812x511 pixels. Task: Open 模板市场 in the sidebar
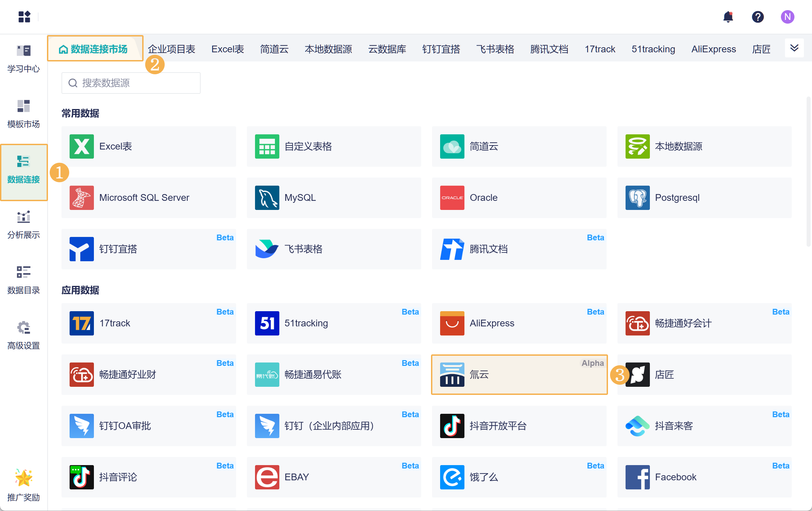[x=24, y=114]
